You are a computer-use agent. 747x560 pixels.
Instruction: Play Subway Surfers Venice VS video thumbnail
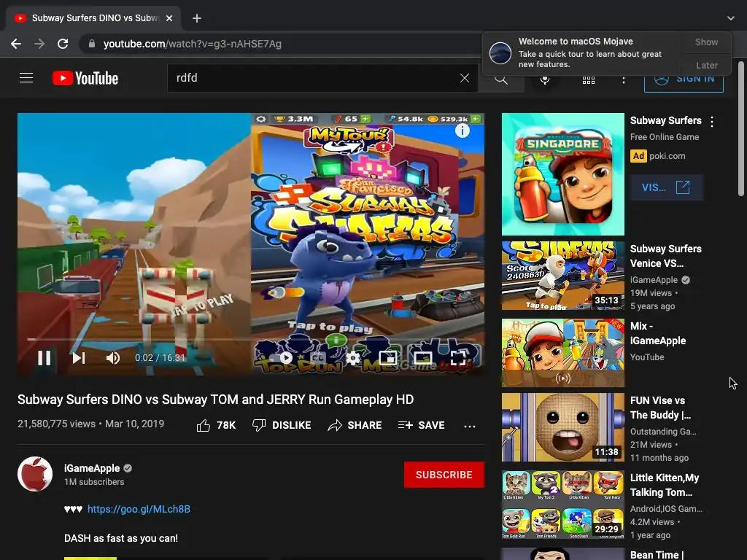click(x=562, y=276)
